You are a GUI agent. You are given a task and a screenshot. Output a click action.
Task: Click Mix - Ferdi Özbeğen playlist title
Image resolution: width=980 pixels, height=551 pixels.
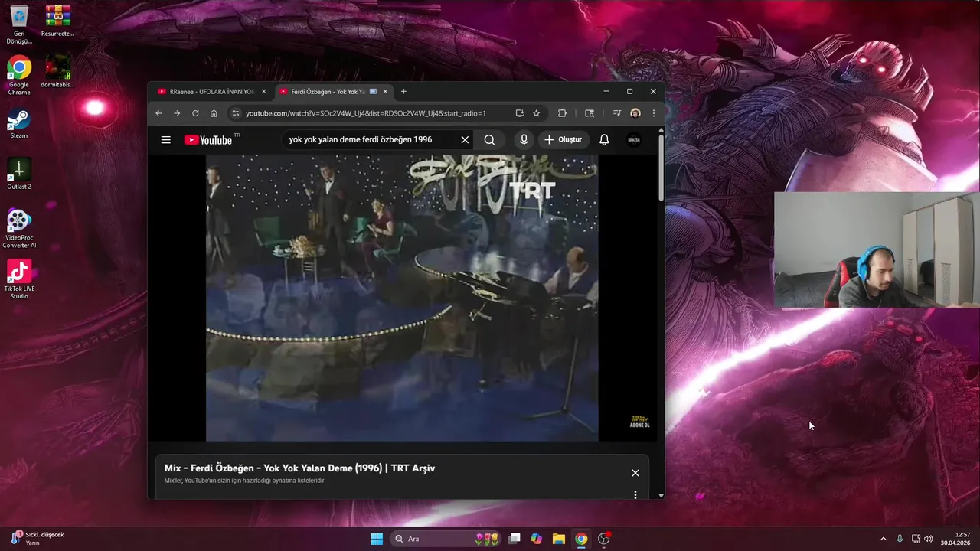[x=299, y=468]
